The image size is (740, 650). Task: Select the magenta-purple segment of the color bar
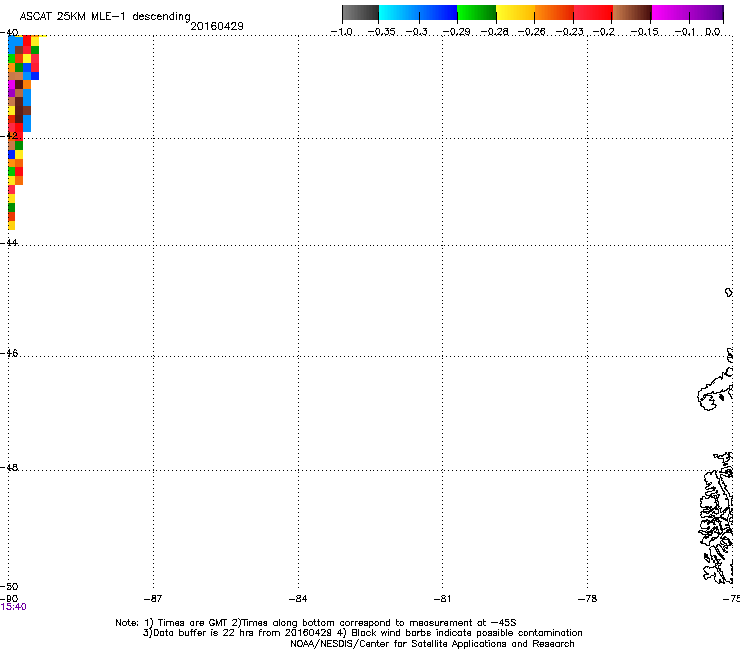tap(688, 12)
